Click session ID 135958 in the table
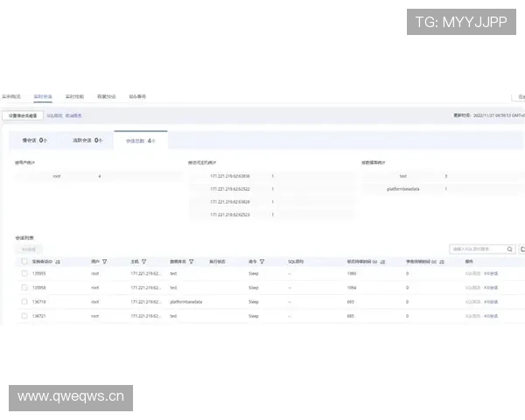525x420 pixels. pyautogui.click(x=38, y=288)
